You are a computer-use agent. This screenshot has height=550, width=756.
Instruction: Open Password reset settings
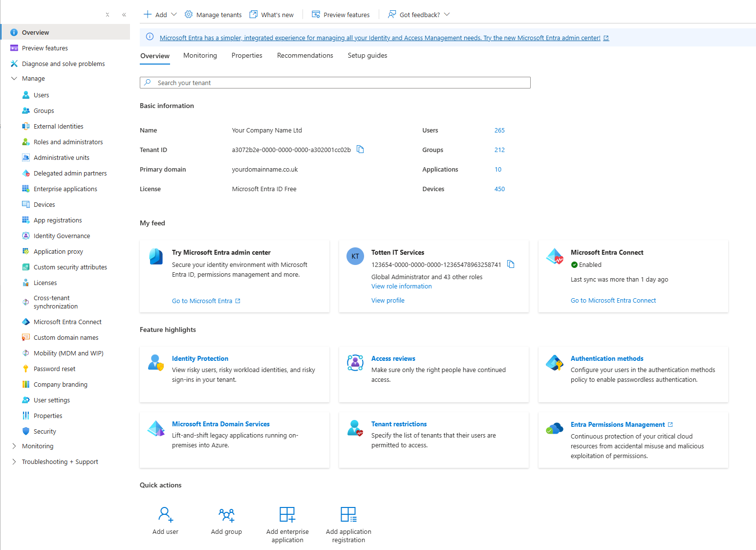[x=54, y=369]
